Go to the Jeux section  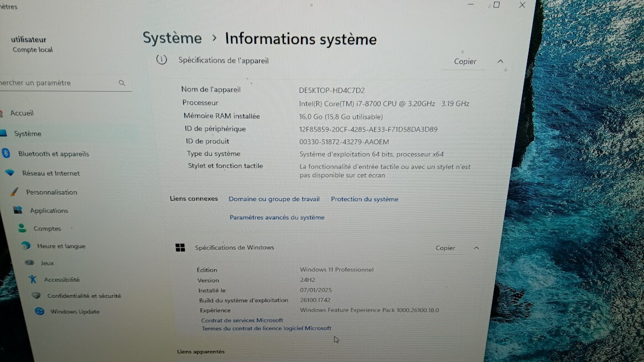tap(47, 263)
